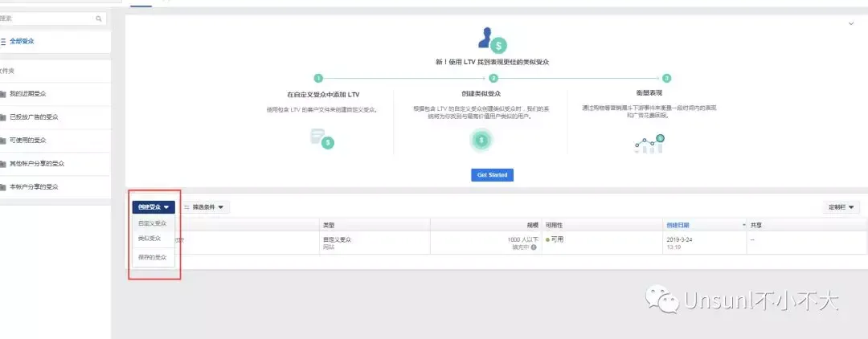Open the 本帐户分享的受众 folder
The height and width of the screenshot is (339, 868).
(33, 187)
